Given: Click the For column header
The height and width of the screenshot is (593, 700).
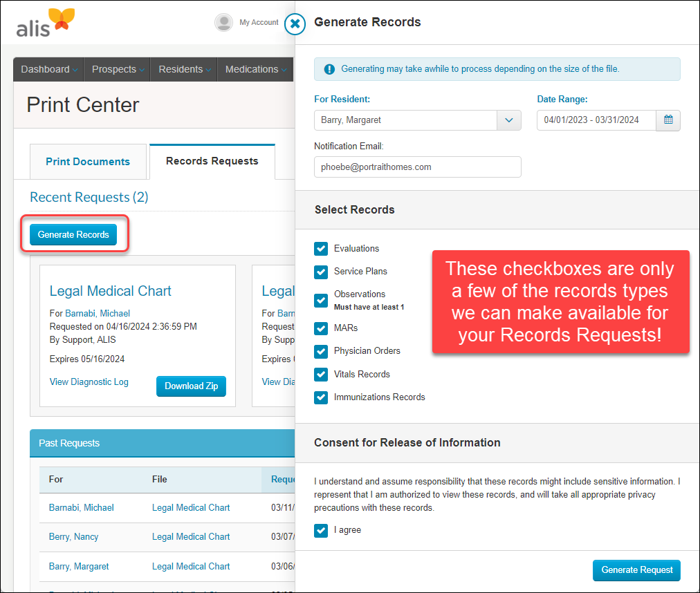Looking at the screenshot, I should click(56, 479).
